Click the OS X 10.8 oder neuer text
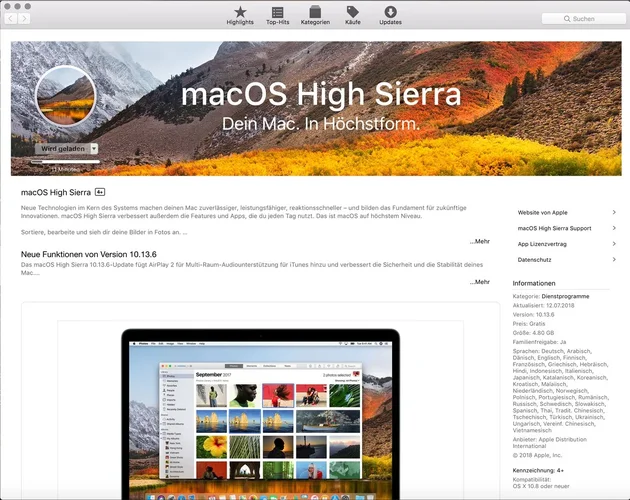 [x=541, y=486]
